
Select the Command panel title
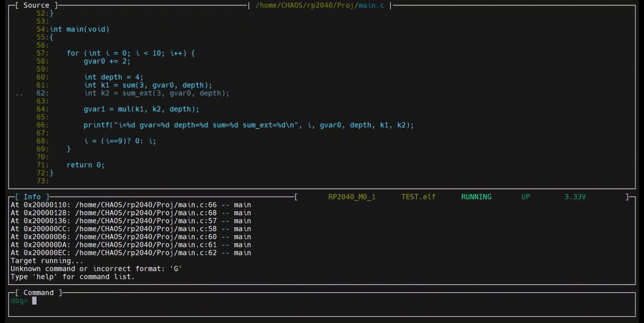point(38,293)
